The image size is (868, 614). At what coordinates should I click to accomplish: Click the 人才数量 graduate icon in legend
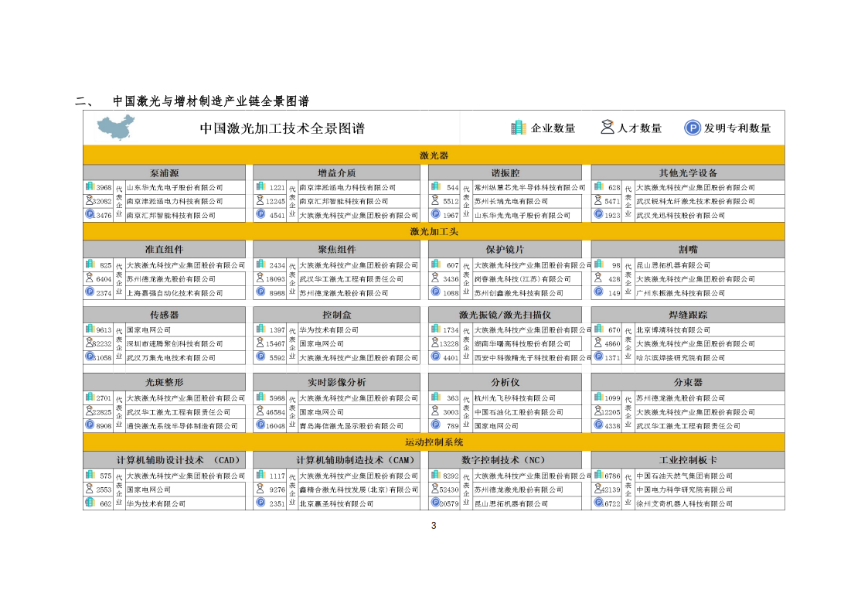pos(608,128)
